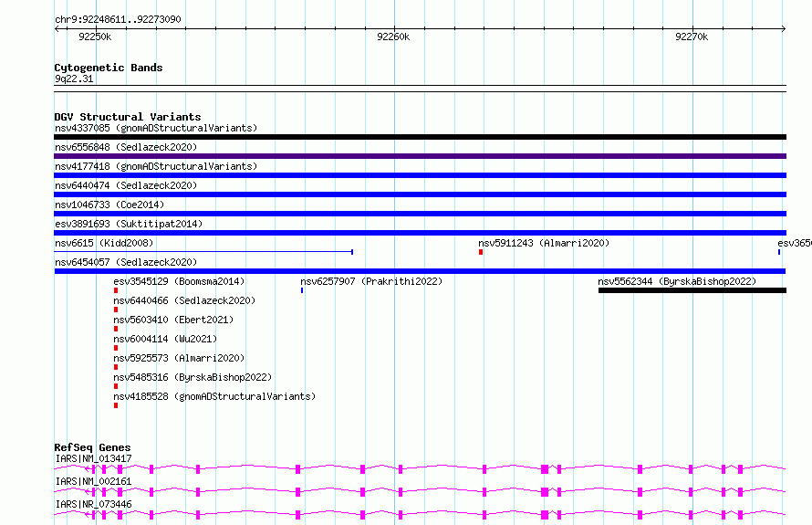
Task: Open variant esv3545129 Boomsma2014 label
Action: 179,281
